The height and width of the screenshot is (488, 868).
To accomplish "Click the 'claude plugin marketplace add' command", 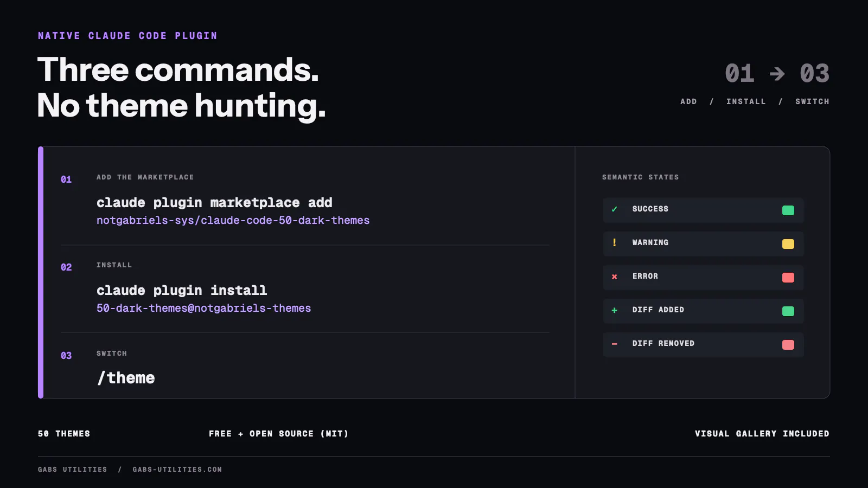I will [x=214, y=203].
